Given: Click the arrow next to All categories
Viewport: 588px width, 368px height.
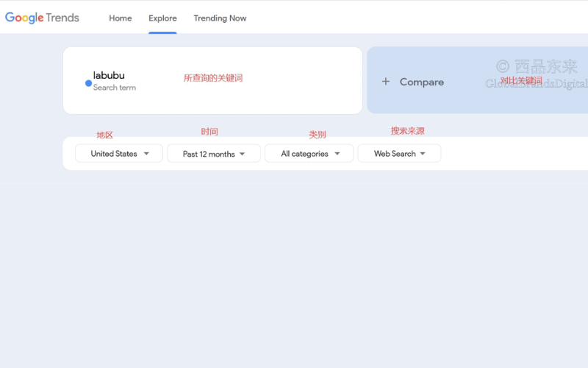Looking at the screenshot, I should pos(337,154).
